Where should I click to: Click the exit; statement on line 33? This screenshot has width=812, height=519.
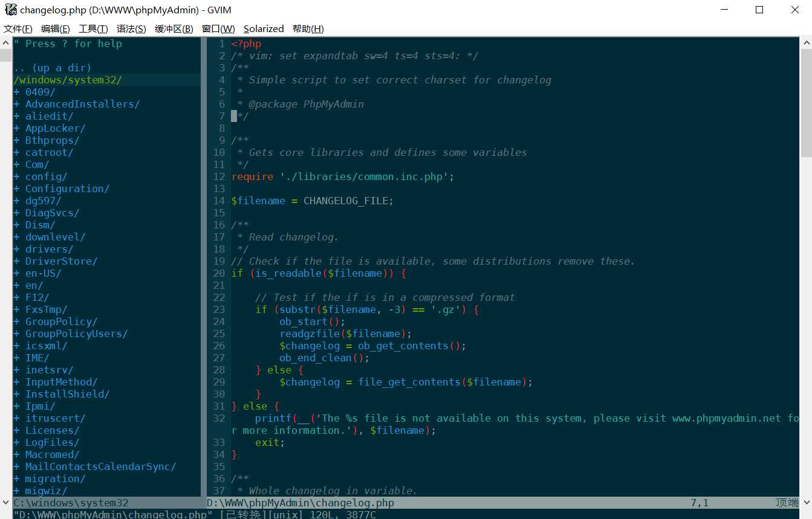coord(270,442)
